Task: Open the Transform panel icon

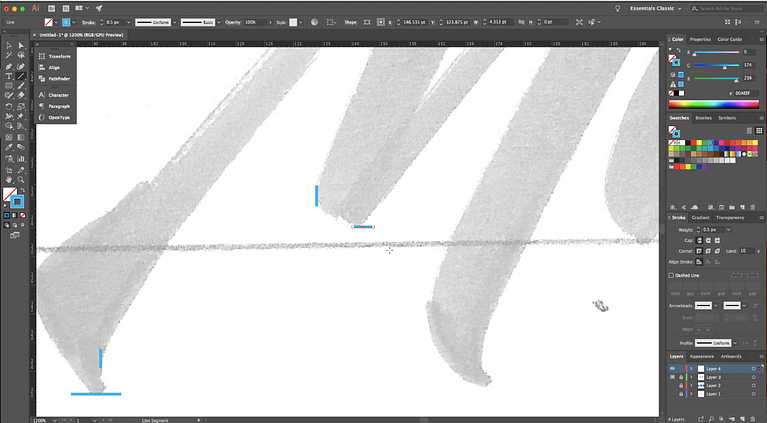Action: click(x=59, y=56)
